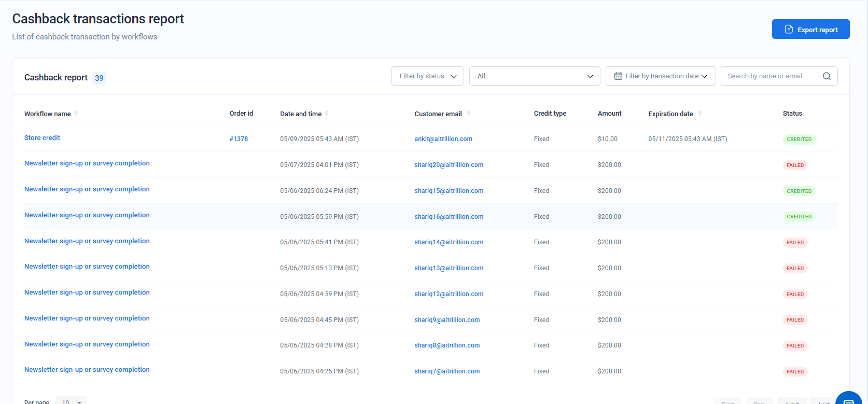Click date 05/07/2025 04:01 PM cell

319,164
